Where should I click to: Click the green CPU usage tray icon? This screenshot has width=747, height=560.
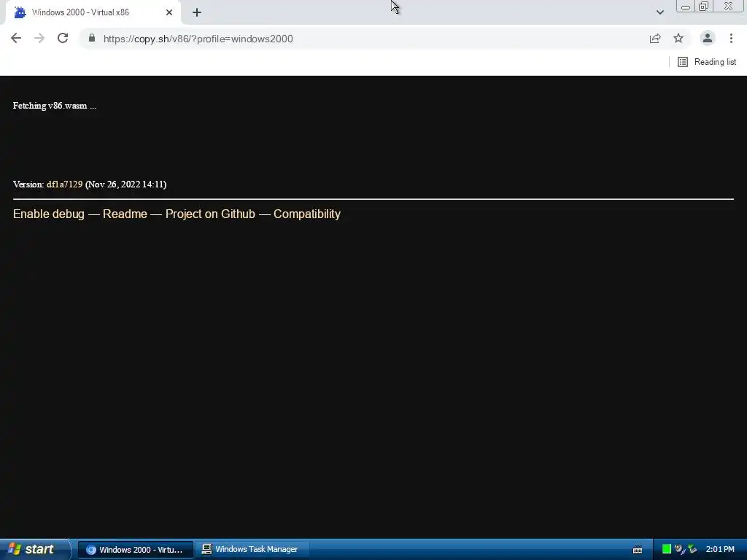point(667,549)
